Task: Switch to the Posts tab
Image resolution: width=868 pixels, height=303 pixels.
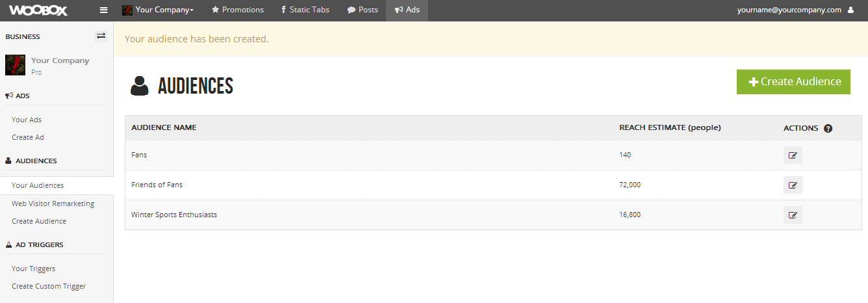Action: 363,10
